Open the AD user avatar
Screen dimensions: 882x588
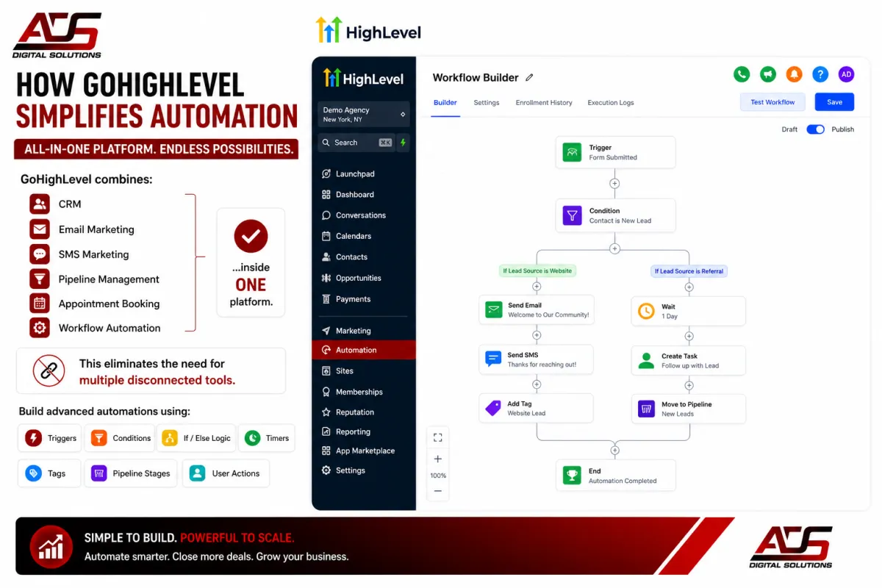(x=846, y=74)
